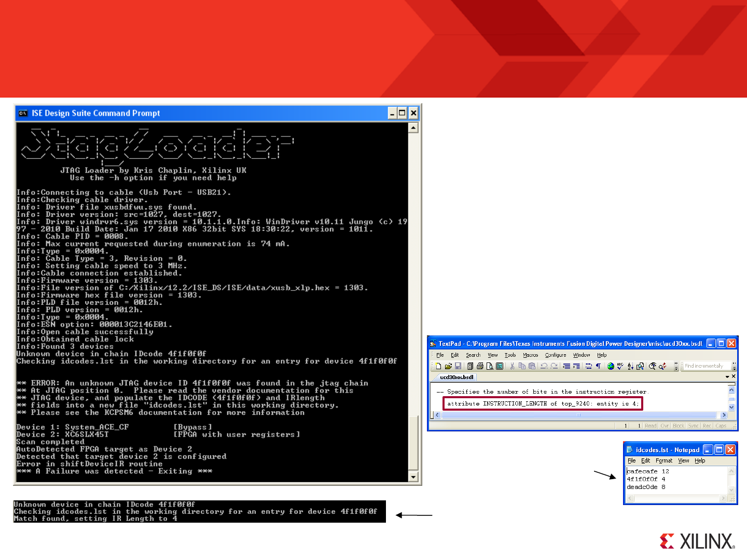747x560 pixels.
Task: Click Command Prompt scrollbar thumb
Action: pos(413,442)
